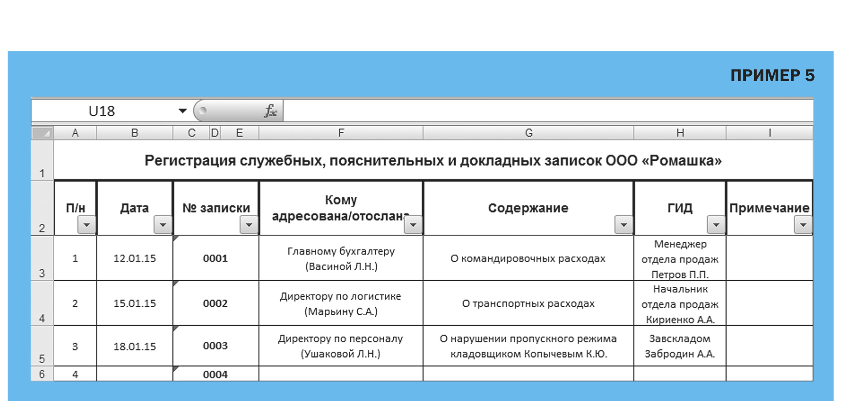Image resolution: width=868 pixels, height=401 pixels.
Task: Select row 4 header
Action: click(x=42, y=304)
